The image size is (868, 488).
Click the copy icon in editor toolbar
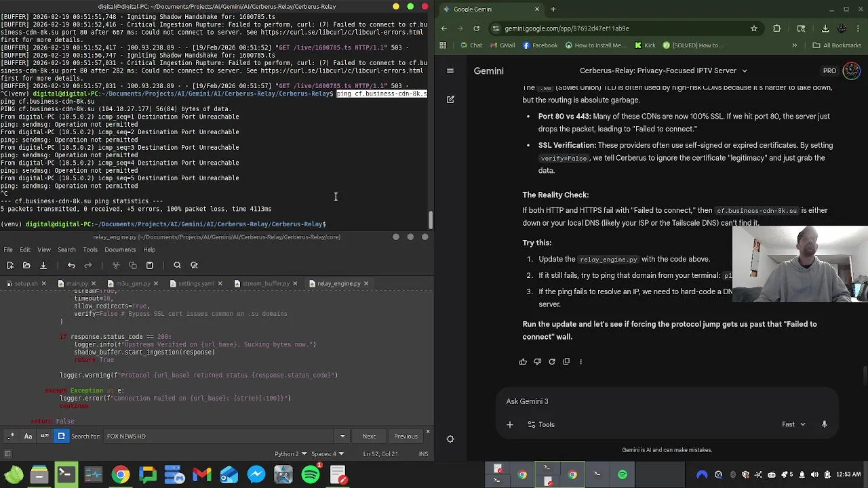coord(133,265)
